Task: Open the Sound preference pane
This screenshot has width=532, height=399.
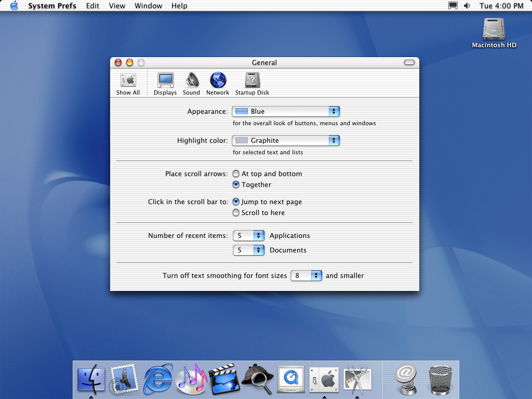Action: click(x=191, y=83)
